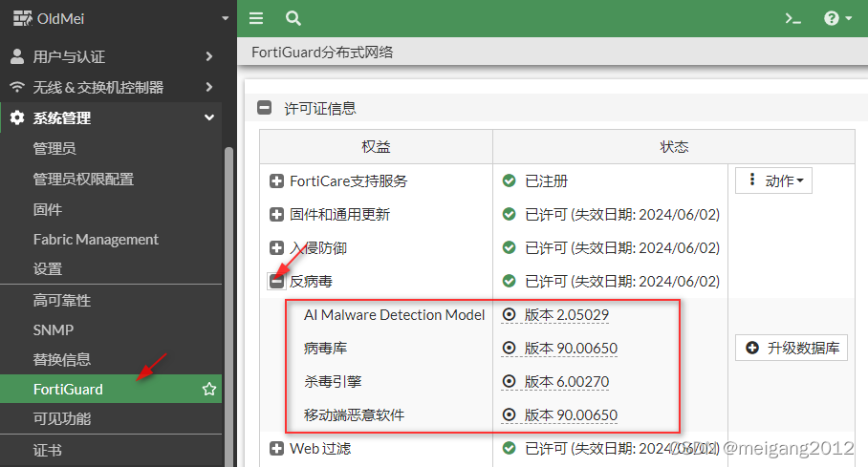Viewport: 868px width, 467px height.
Task: Collapse the 反病毒 row
Action: tap(276, 281)
